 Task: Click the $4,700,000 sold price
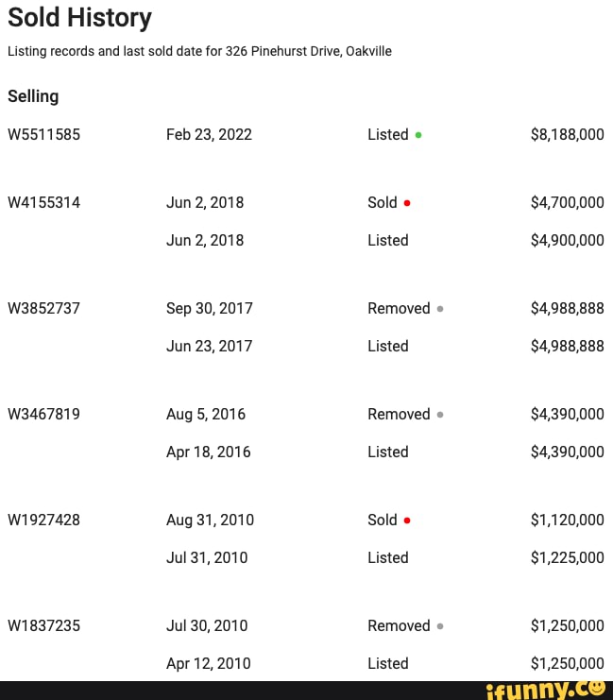[567, 203]
